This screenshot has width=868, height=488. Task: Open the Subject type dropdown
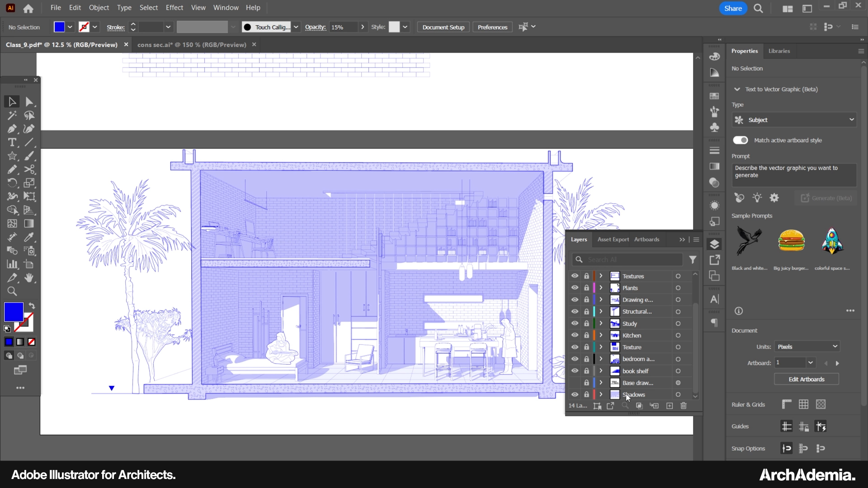(794, 120)
